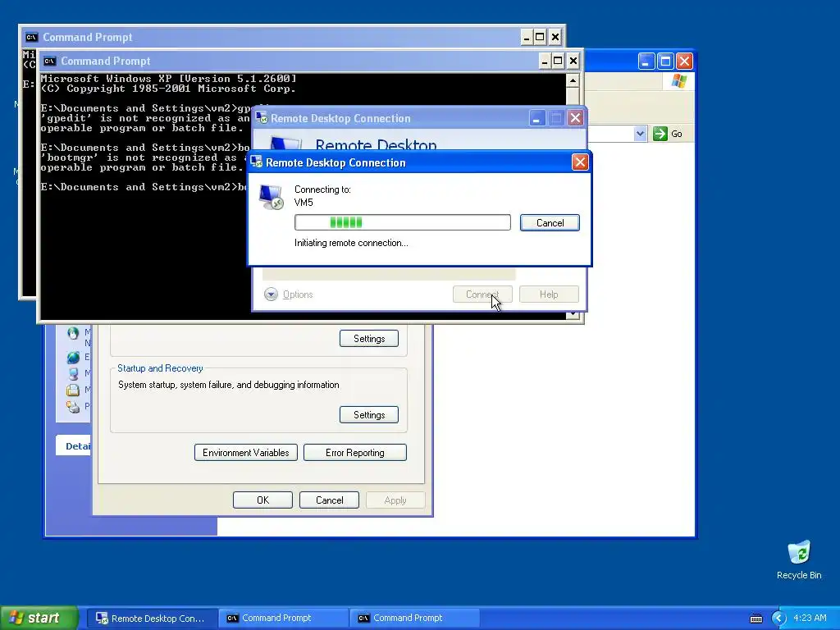Click OK in System Properties
Screen dimensions: 840x630
(x=262, y=500)
